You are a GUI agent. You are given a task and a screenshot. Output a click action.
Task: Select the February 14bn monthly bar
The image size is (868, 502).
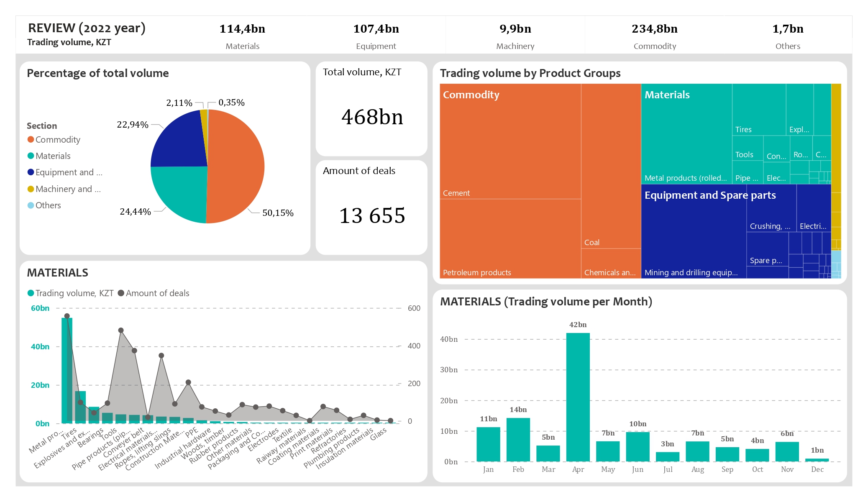[518, 440]
